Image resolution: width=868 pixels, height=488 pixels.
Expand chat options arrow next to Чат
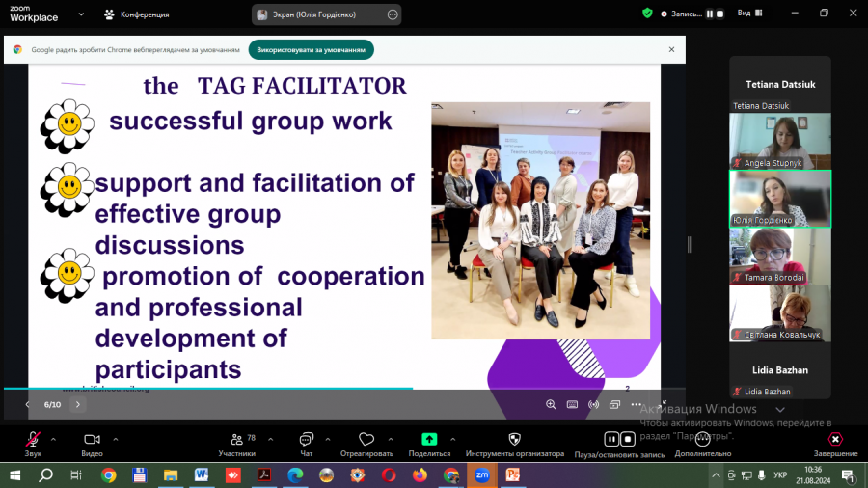coord(328,440)
